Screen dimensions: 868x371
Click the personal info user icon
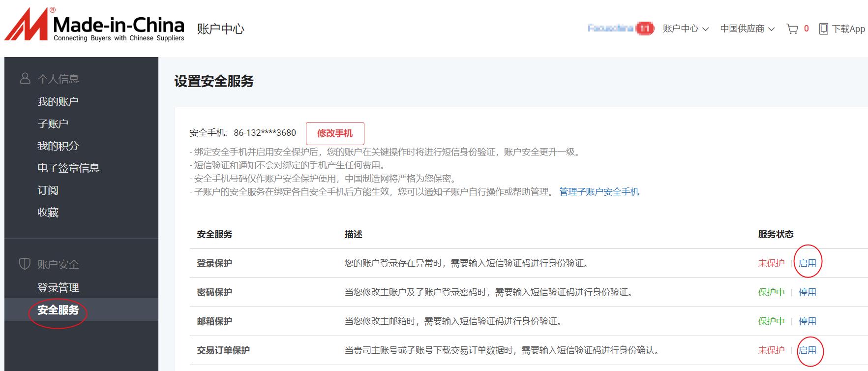tap(25, 78)
